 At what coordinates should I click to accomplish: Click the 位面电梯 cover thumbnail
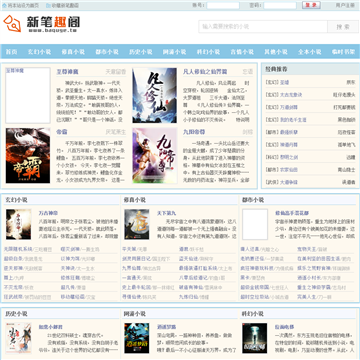255,338
